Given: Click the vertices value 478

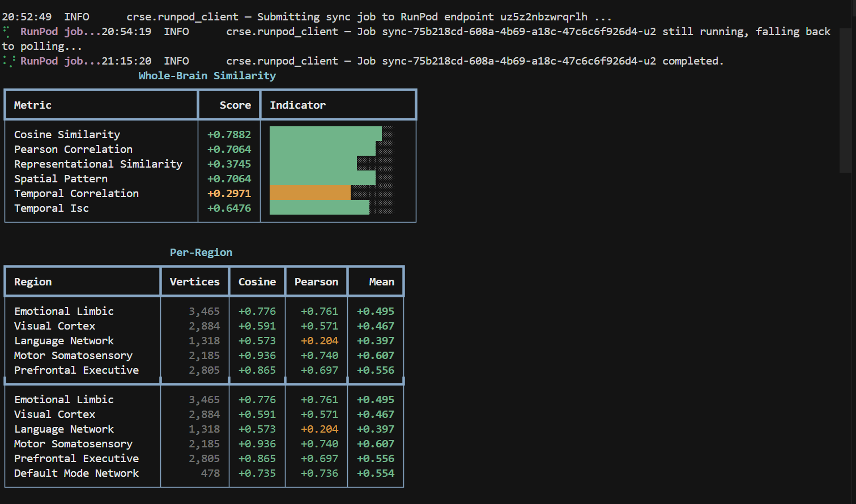Looking at the screenshot, I should click(x=210, y=473).
